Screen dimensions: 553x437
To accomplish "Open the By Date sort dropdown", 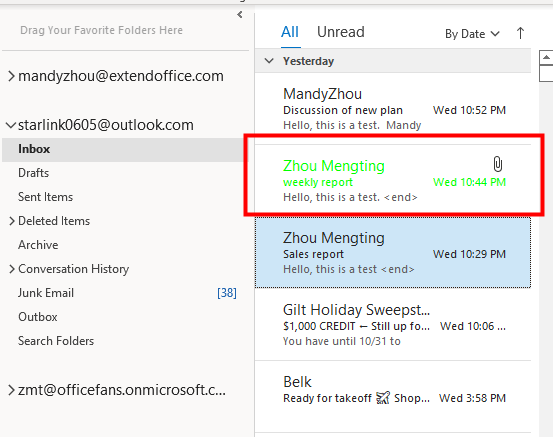I will (472, 34).
